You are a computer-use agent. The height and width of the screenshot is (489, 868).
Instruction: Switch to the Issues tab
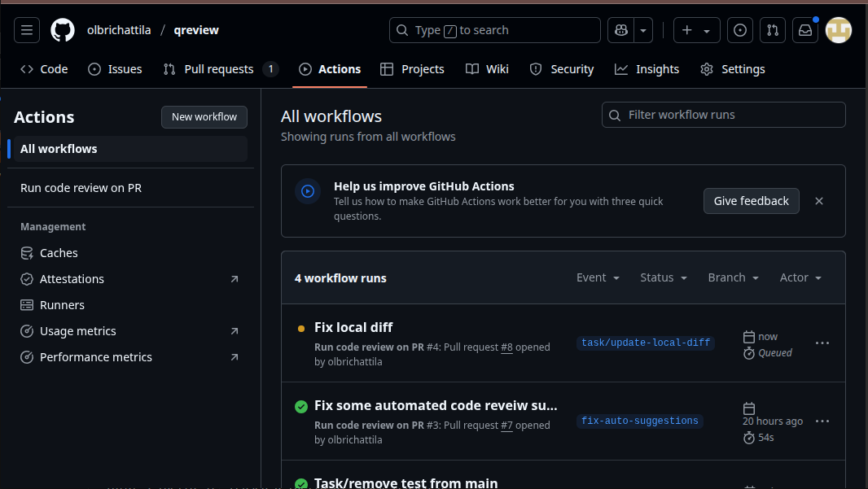point(115,69)
